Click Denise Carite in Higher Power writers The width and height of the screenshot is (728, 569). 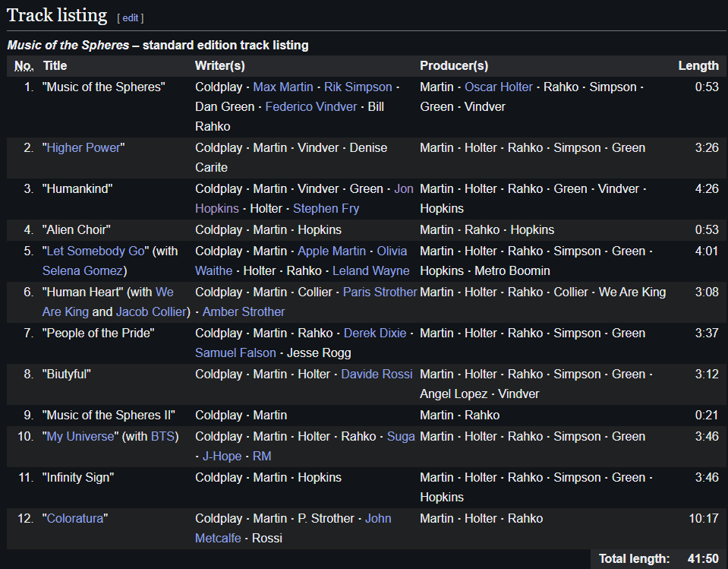tap(291, 157)
